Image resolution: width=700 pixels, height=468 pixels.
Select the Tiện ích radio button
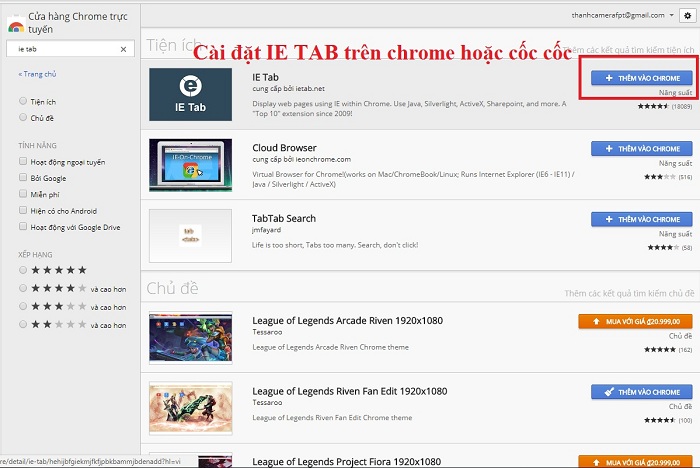(23, 101)
